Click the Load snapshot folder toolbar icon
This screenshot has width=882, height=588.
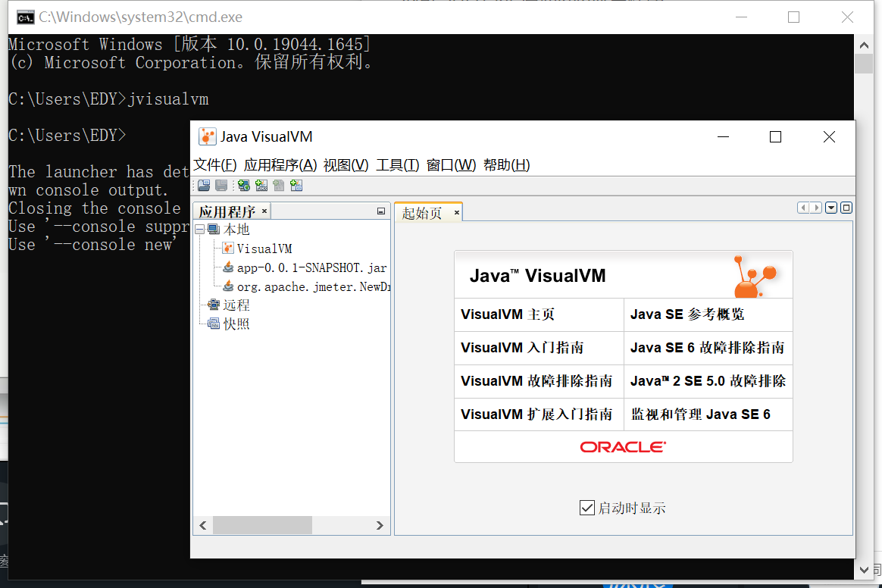pos(204,186)
